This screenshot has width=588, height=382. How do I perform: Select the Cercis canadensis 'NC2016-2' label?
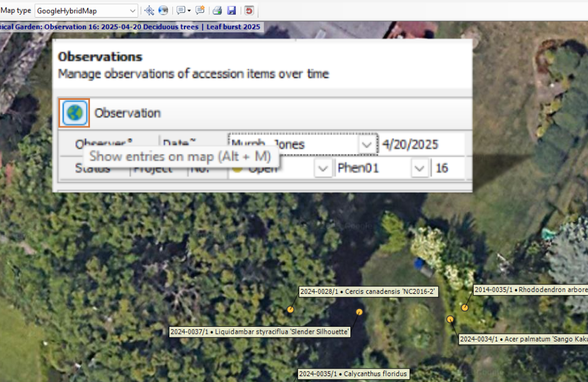click(x=368, y=291)
